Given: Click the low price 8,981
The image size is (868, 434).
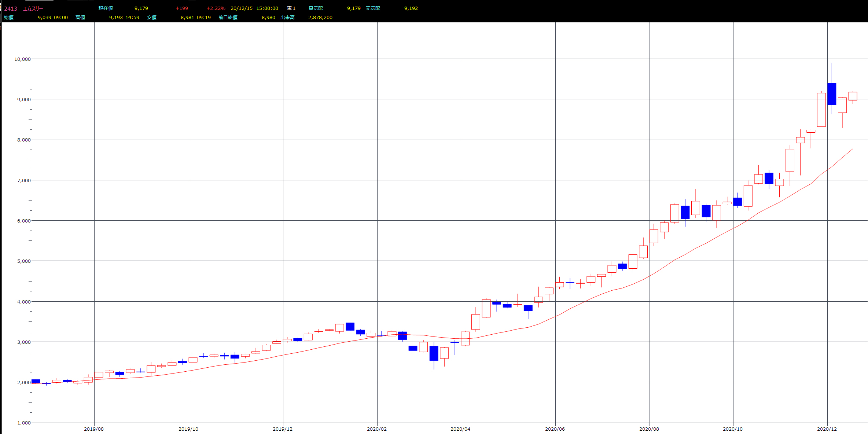Looking at the screenshot, I should [187, 17].
